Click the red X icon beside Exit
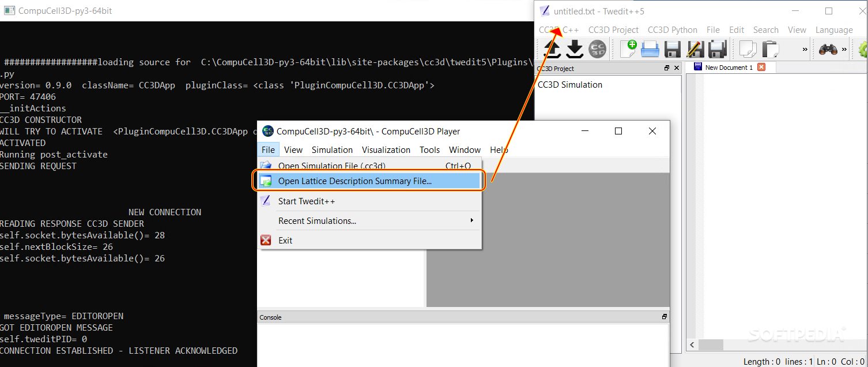This screenshot has height=367, width=868. click(266, 240)
